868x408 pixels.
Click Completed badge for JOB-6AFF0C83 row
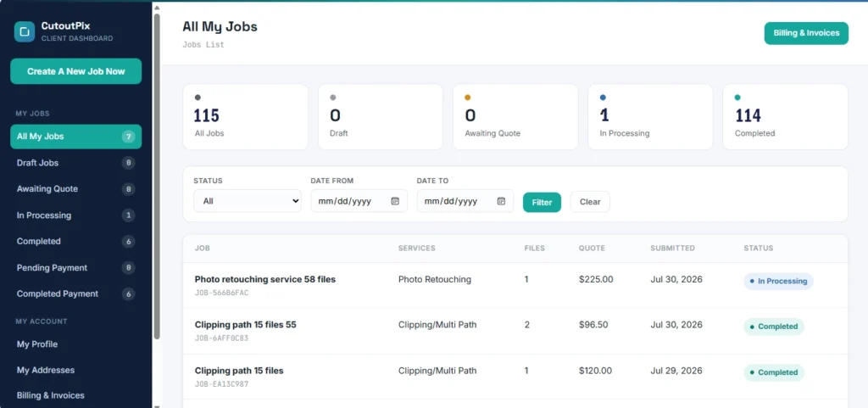tap(774, 327)
